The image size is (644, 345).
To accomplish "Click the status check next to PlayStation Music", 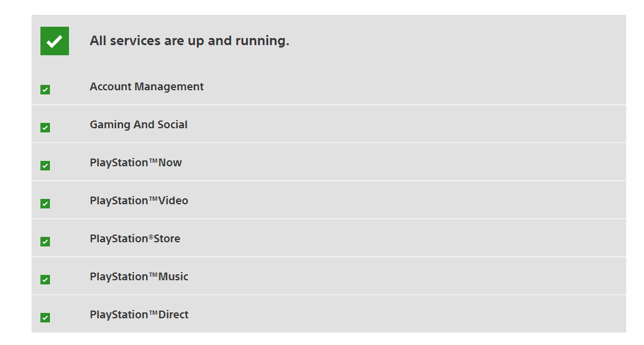I will point(45,280).
